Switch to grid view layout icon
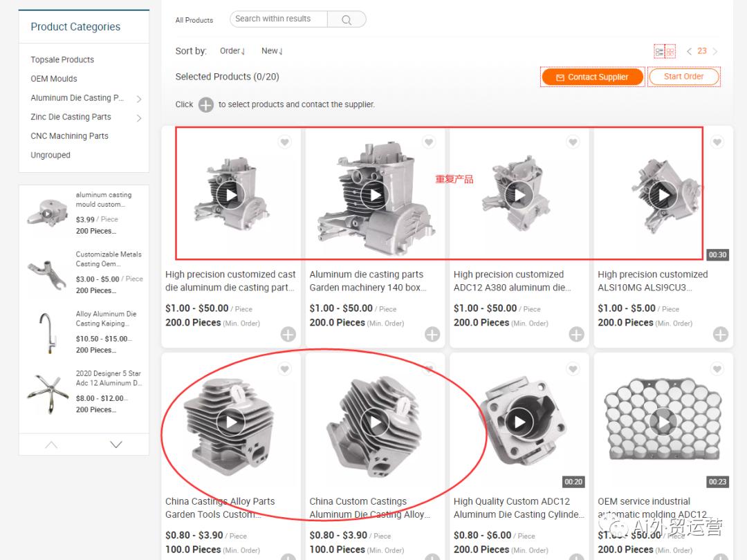 670,51
